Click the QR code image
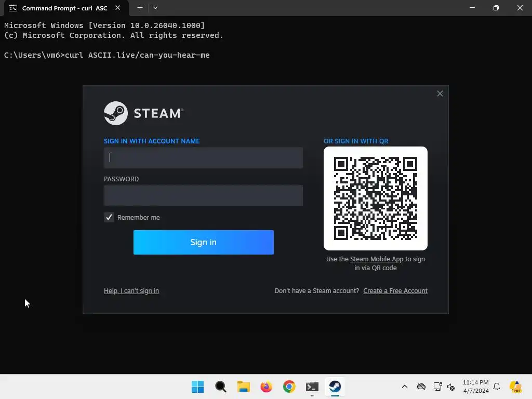Image resolution: width=532 pixels, height=399 pixels. pyautogui.click(x=376, y=198)
